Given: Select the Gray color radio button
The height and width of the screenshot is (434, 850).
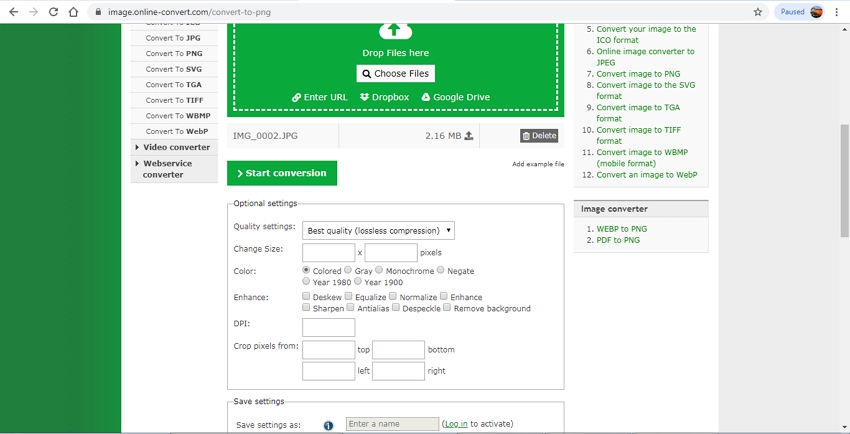Looking at the screenshot, I should (x=348, y=270).
